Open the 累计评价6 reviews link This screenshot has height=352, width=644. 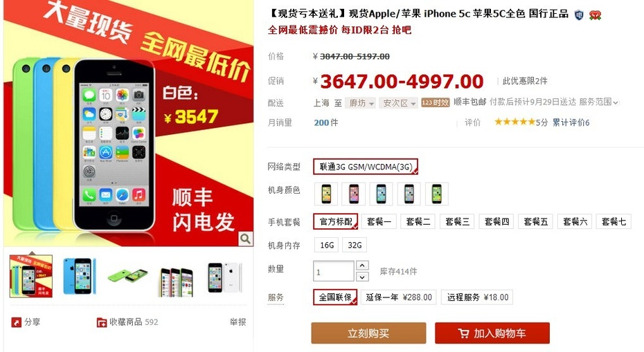(571, 122)
